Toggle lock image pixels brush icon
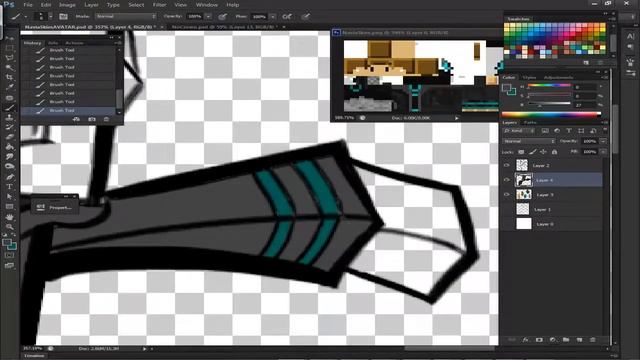Viewport: 640px width, 360px height. pyautogui.click(x=532, y=152)
